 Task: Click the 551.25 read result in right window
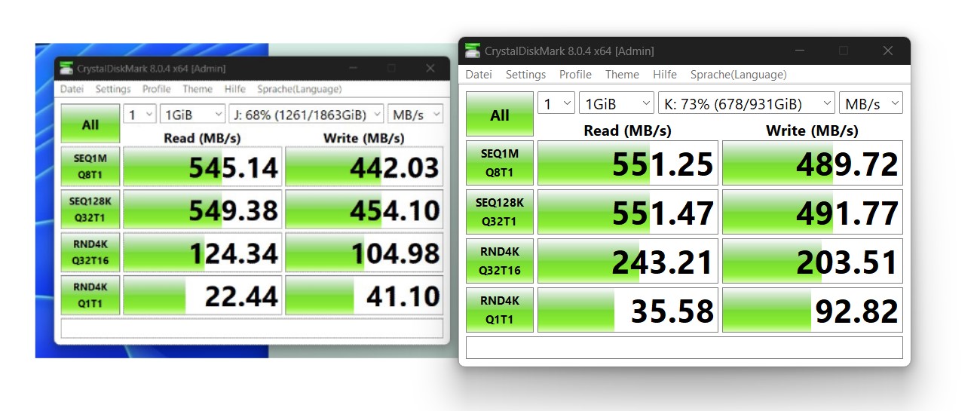[628, 163]
